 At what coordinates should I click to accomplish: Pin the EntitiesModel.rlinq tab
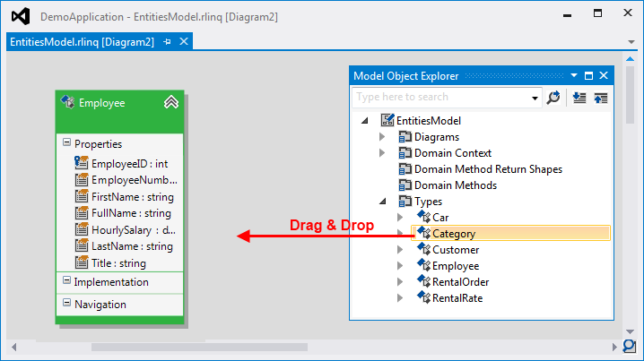coord(167,42)
